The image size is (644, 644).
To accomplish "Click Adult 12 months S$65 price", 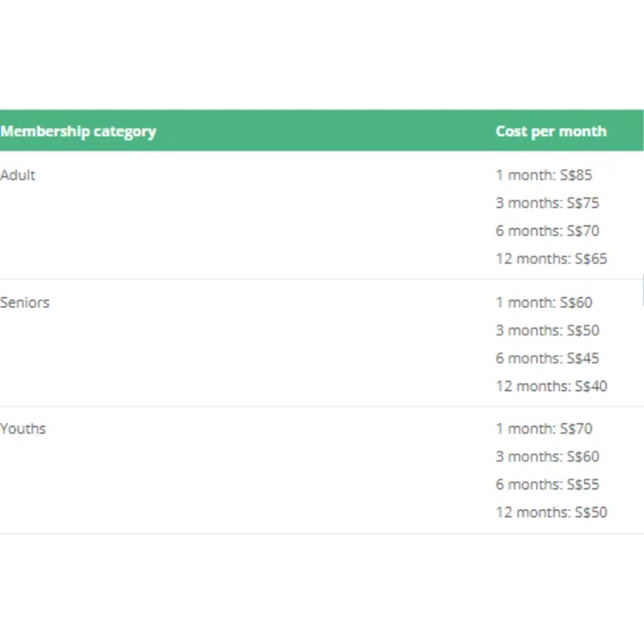I will coord(551,258).
